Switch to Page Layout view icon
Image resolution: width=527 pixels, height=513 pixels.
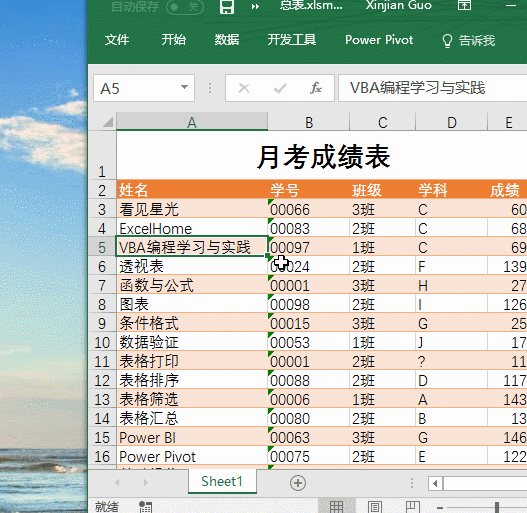[x=375, y=507]
